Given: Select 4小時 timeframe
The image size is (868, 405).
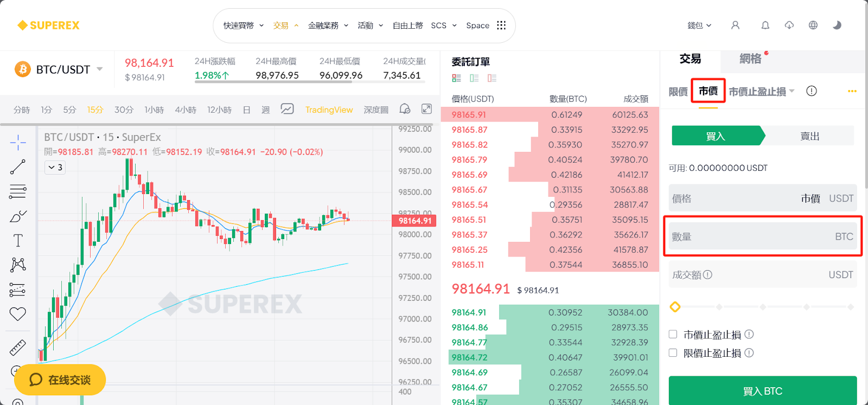Looking at the screenshot, I should coord(186,110).
